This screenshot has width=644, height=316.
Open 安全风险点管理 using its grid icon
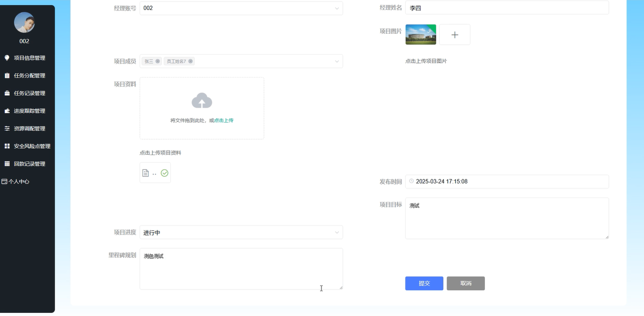(x=7, y=146)
